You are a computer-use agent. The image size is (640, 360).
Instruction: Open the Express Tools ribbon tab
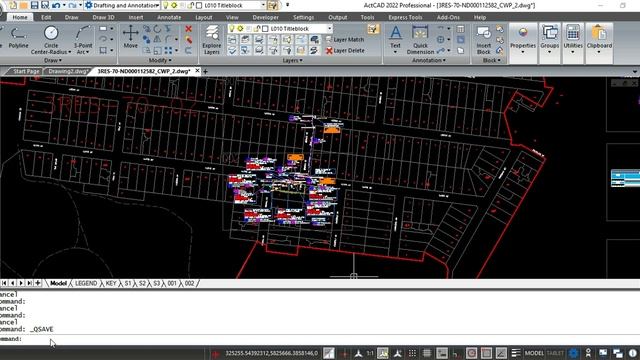[x=405, y=17]
